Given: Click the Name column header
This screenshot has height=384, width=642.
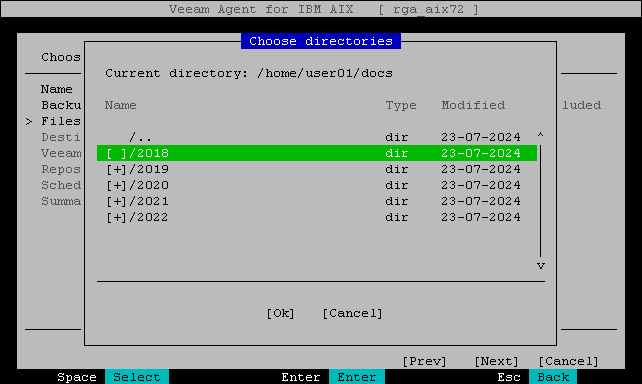Looking at the screenshot, I should [120, 105].
